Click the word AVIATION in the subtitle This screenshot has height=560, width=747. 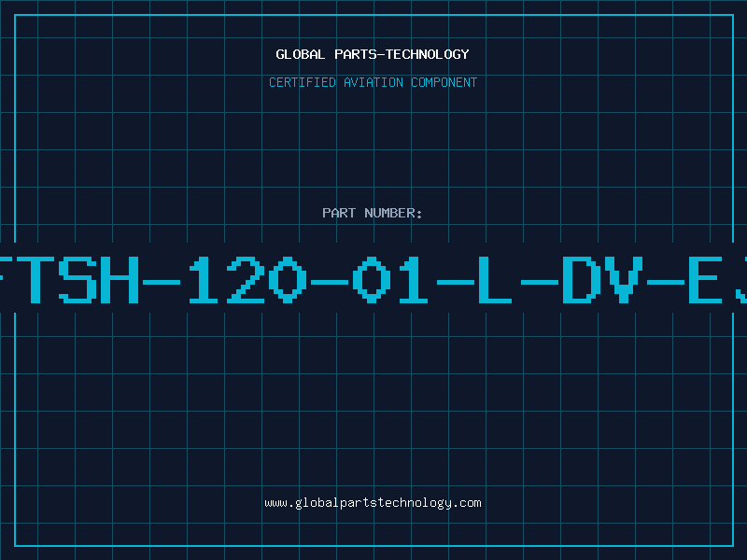point(373,82)
